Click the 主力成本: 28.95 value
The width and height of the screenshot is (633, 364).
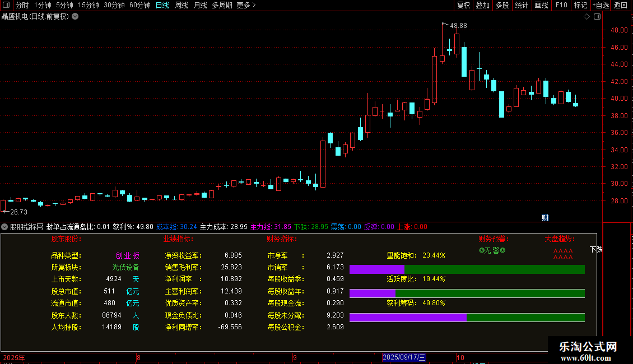(x=224, y=227)
